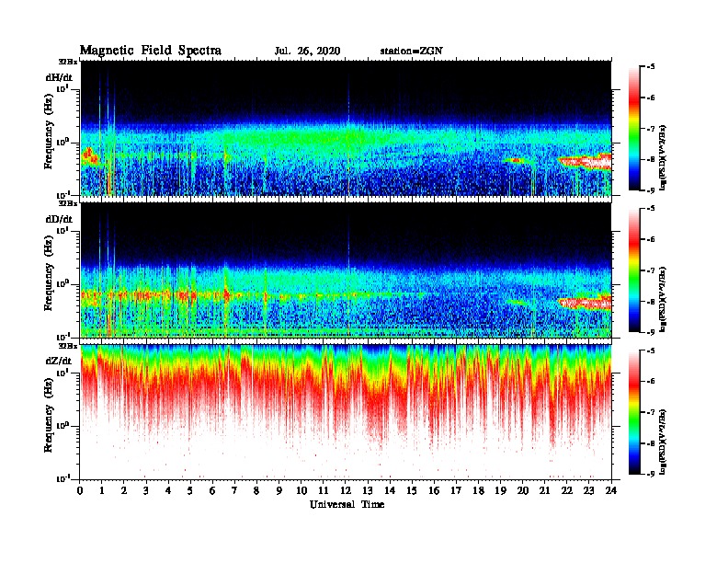Click hour tick label "16" on time axis

(434, 491)
